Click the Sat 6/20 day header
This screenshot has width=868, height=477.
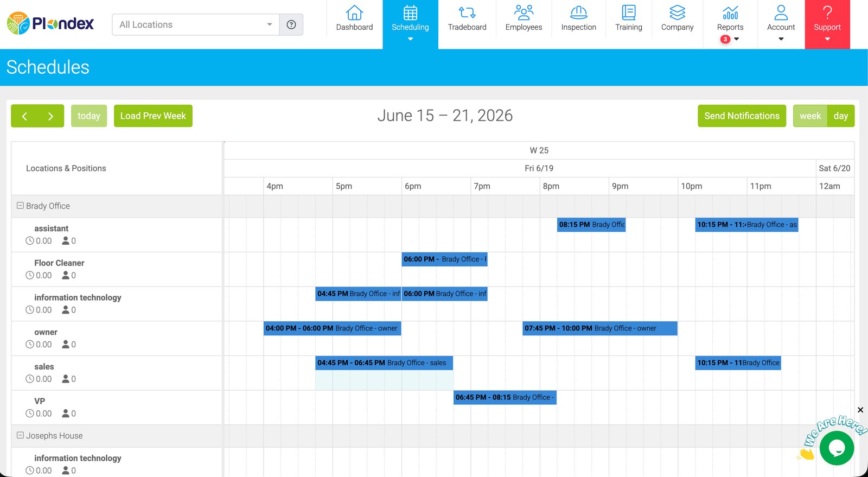(x=834, y=168)
